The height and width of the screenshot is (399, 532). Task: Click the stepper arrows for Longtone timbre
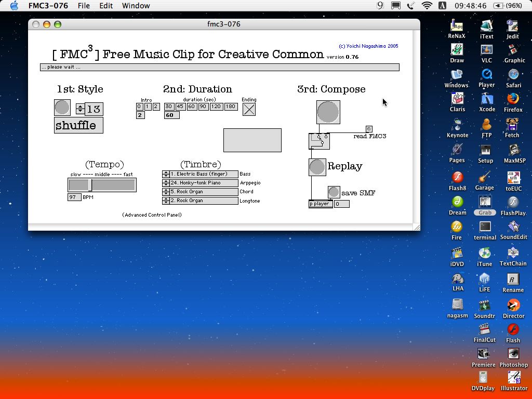[x=166, y=201]
